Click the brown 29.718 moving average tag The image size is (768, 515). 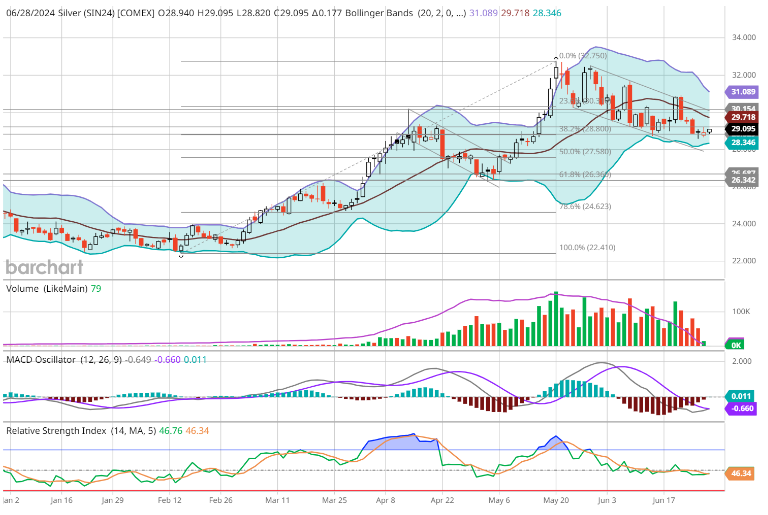(742, 117)
